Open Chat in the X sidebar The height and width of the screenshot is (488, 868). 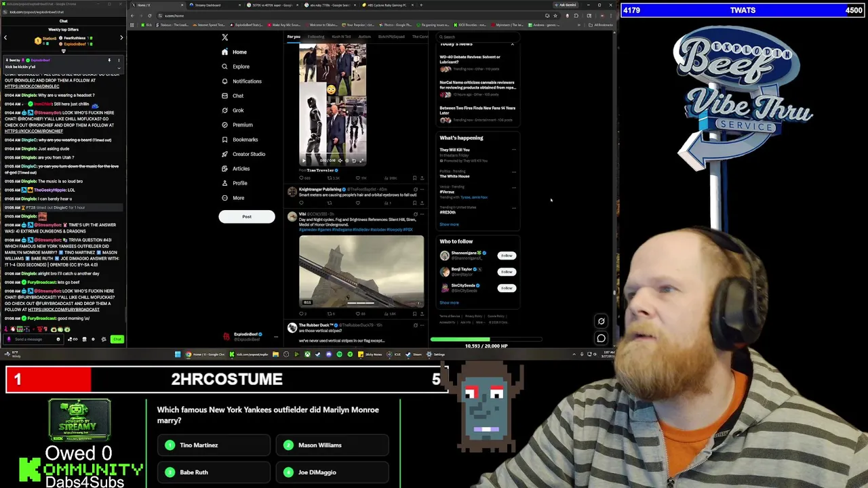pyautogui.click(x=232, y=96)
